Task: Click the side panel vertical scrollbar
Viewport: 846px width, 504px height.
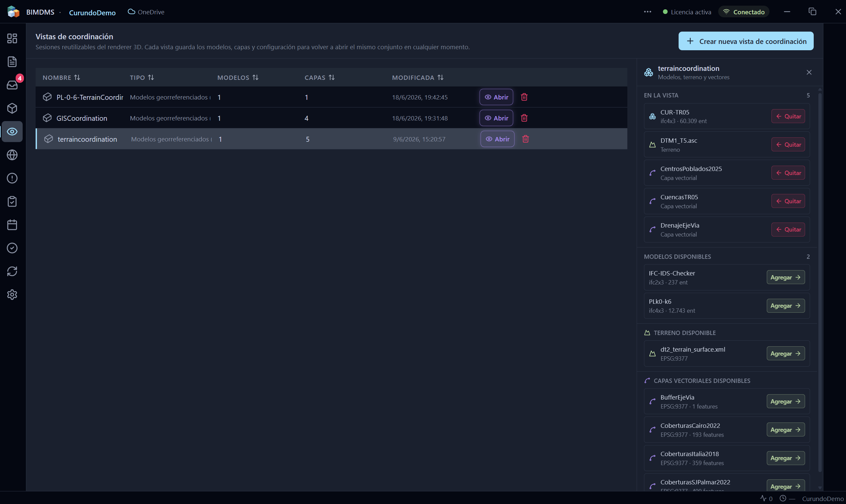Action: click(820, 282)
